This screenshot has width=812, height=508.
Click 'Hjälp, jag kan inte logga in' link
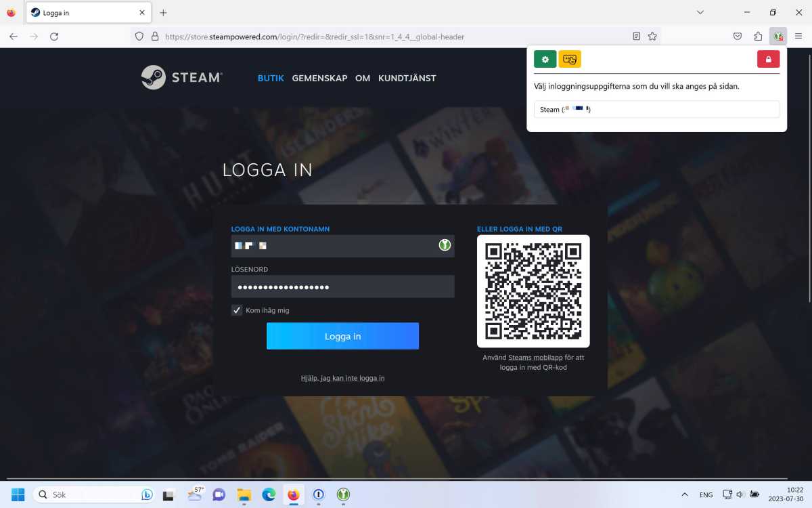coord(342,378)
